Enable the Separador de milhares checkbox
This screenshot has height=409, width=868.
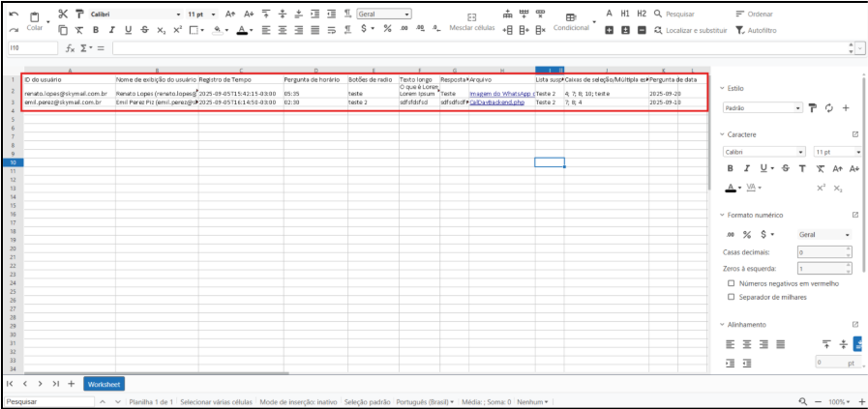coord(731,297)
